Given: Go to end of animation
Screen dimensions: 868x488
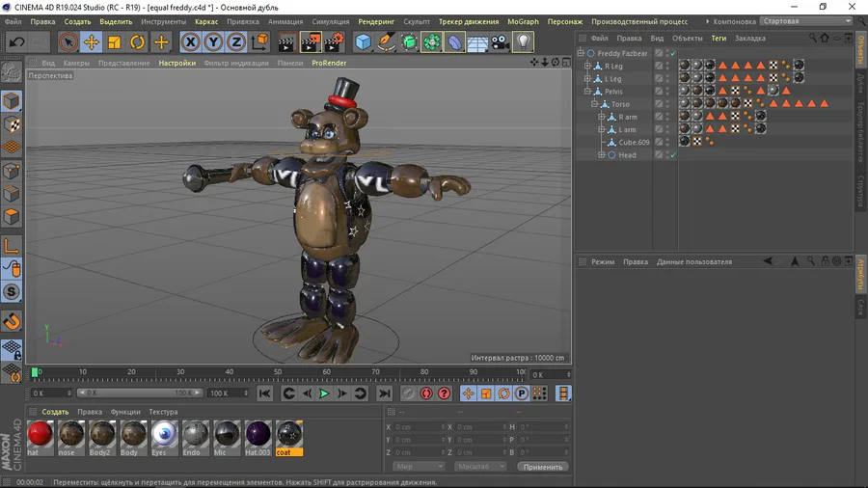Looking at the screenshot, I should pyautogui.click(x=384, y=393).
